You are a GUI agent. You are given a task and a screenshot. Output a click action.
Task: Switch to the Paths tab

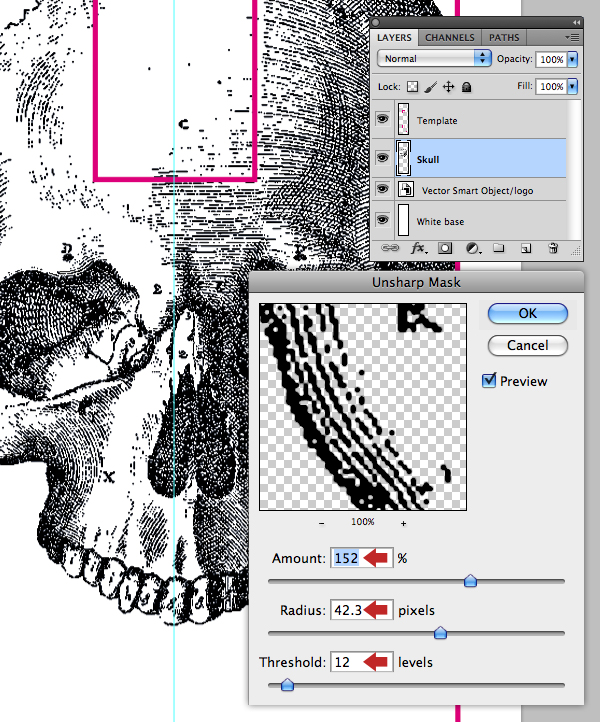pos(504,37)
